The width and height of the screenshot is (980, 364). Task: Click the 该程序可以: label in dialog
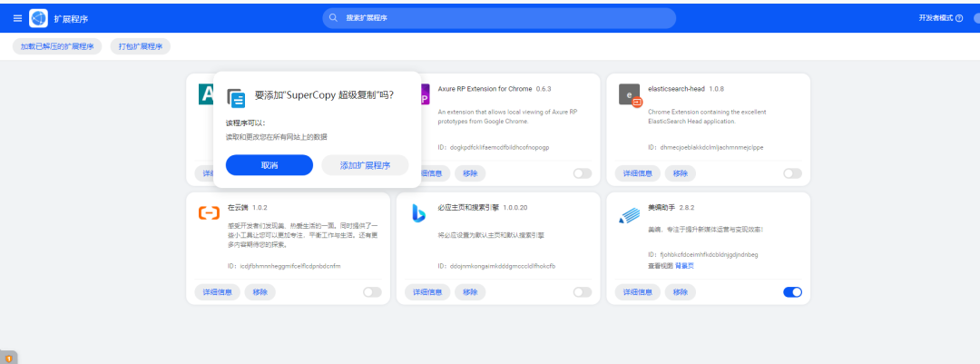245,123
